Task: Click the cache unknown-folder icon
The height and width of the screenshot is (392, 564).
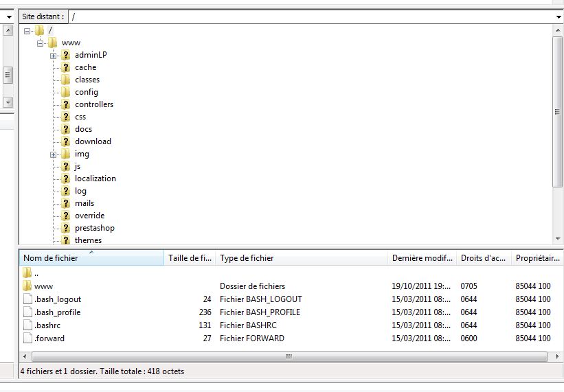Action: [65, 67]
